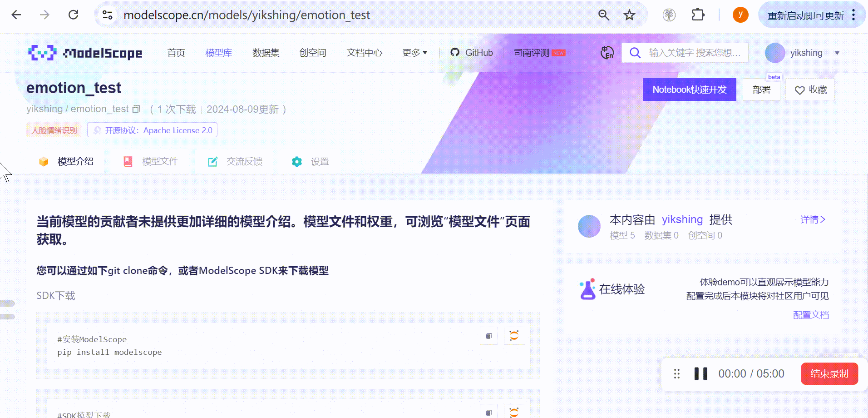The width and height of the screenshot is (868, 418).
Task: Open pip install code in notebook icon
Action: pos(514,336)
